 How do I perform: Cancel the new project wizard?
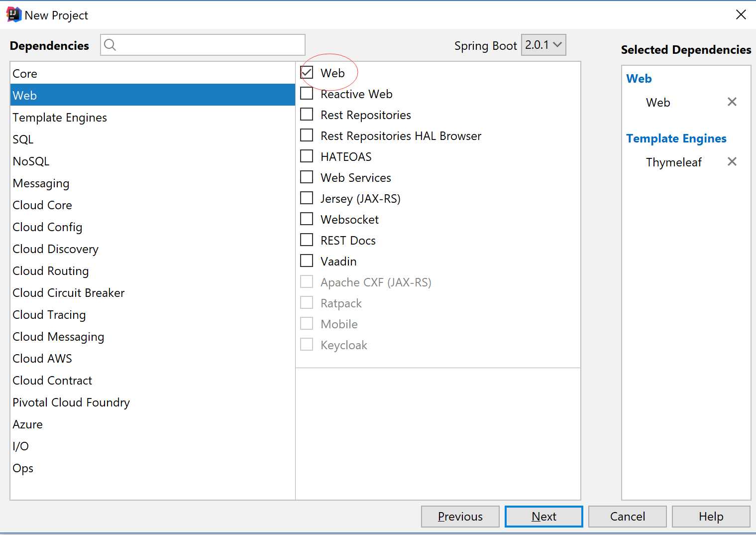(627, 517)
